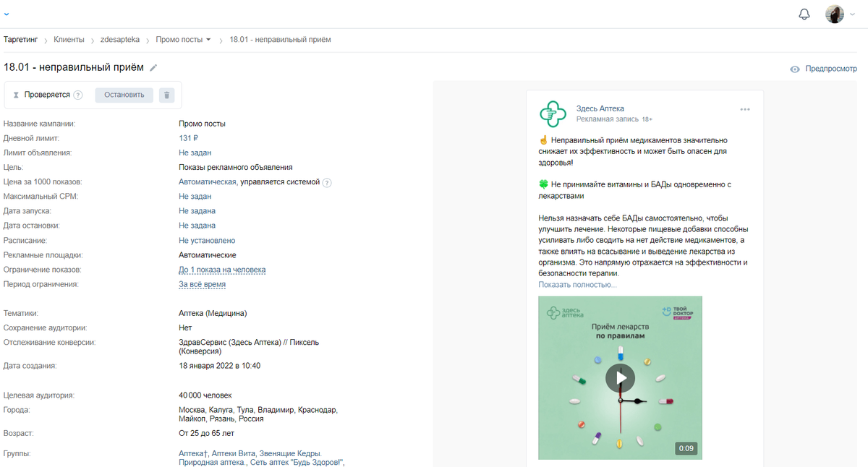Change the За всё время period
The image size is (868, 467).
click(202, 284)
